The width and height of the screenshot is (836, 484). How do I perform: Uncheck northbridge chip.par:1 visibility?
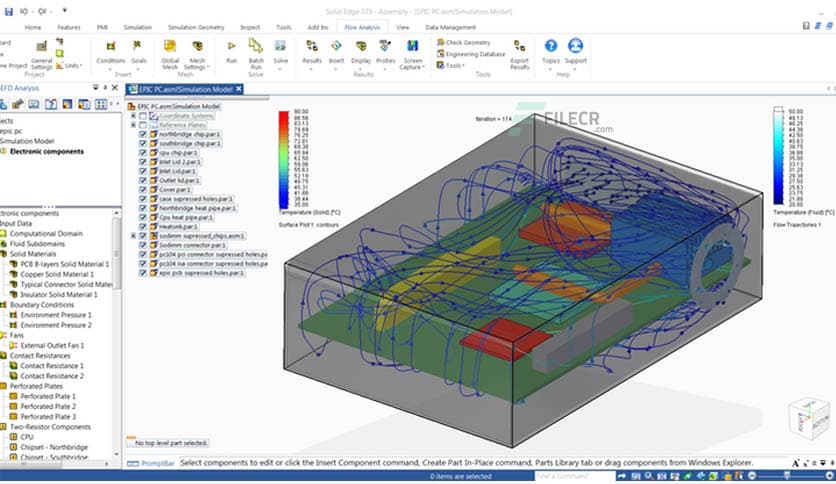click(x=143, y=134)
